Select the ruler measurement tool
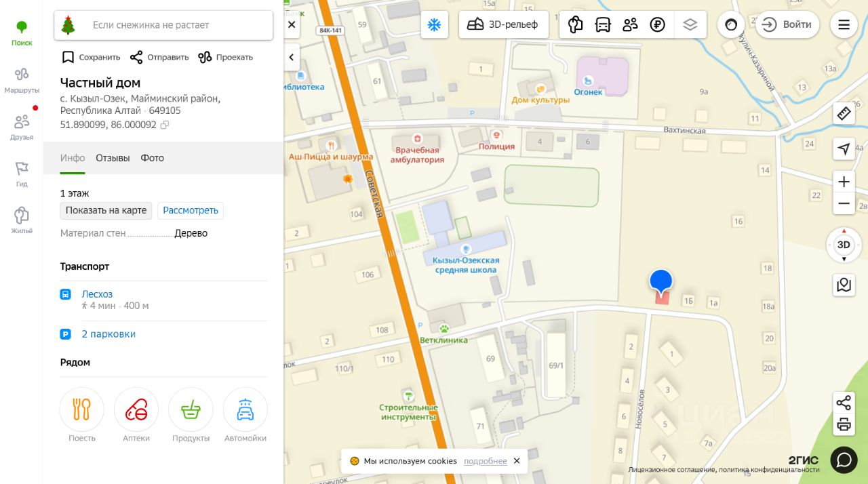This screenshot has width=868, height=484. pos(844,113)
